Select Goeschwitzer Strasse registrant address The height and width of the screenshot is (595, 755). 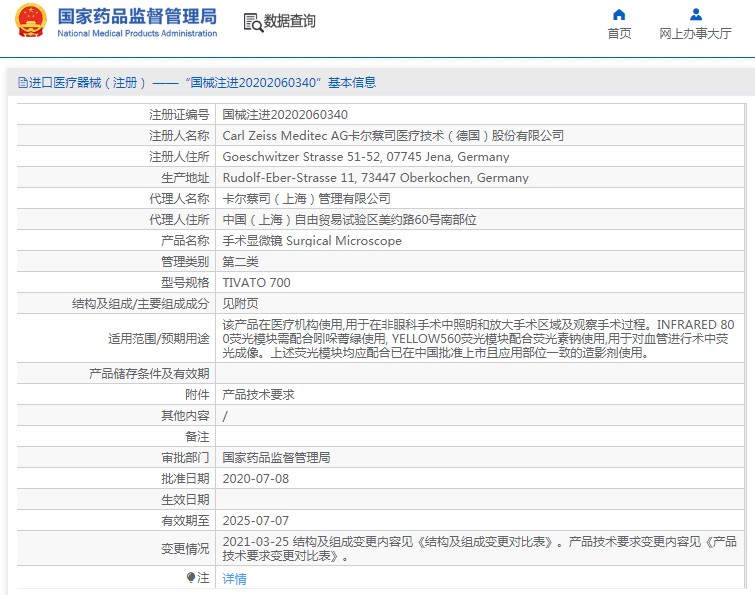[366, 157]
